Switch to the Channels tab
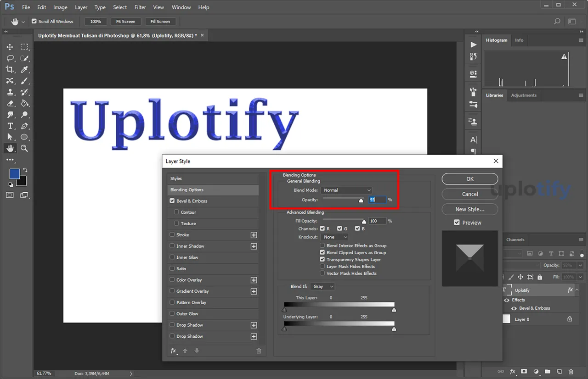588x379 pixels. 515,240
